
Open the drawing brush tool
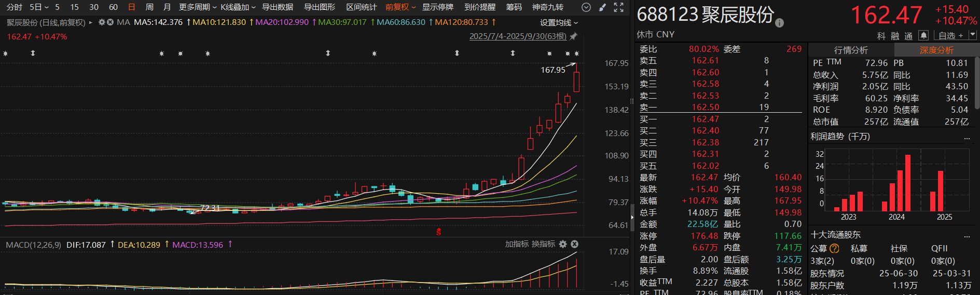(x=602, y=7)
